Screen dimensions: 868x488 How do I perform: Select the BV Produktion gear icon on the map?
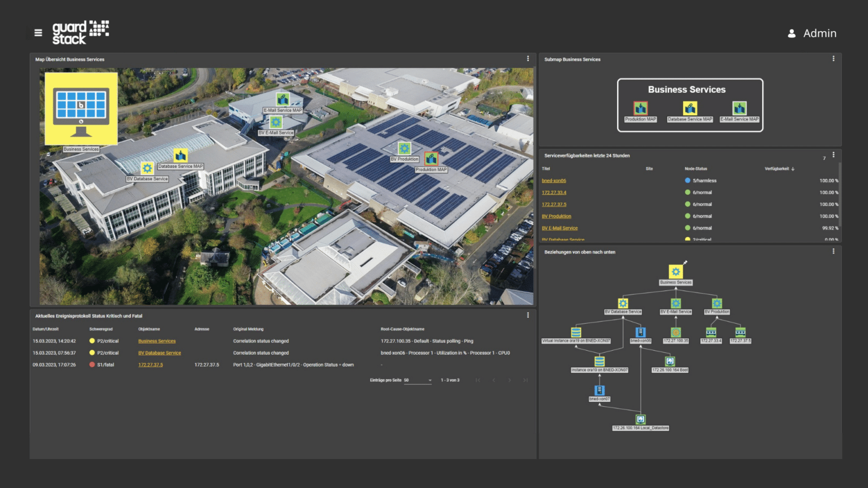[404, 148]
